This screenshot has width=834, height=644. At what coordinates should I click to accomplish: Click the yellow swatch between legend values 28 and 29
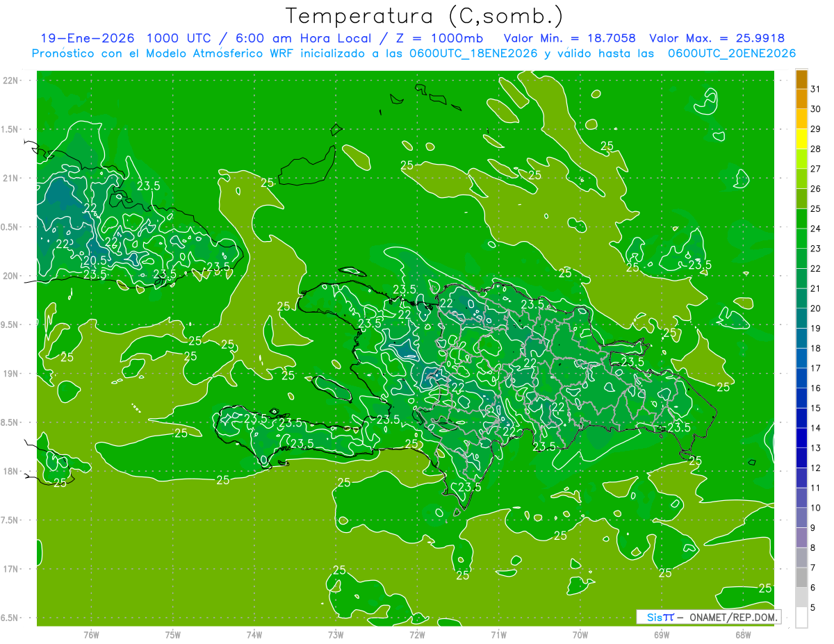[801, 139]
